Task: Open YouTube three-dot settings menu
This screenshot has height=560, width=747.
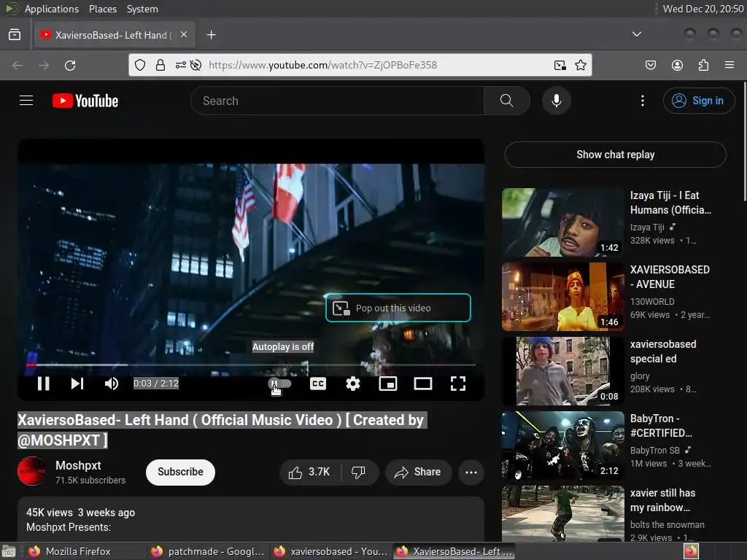Action: click(642, 101)
